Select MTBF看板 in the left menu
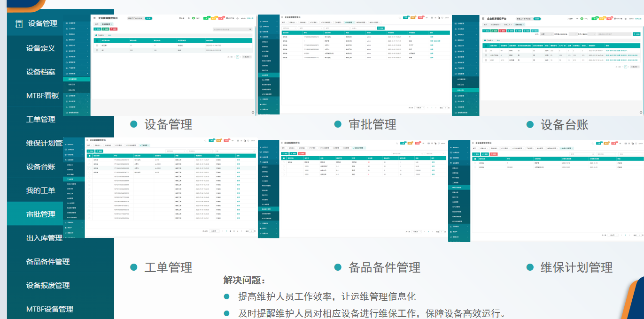 (43, 96)
